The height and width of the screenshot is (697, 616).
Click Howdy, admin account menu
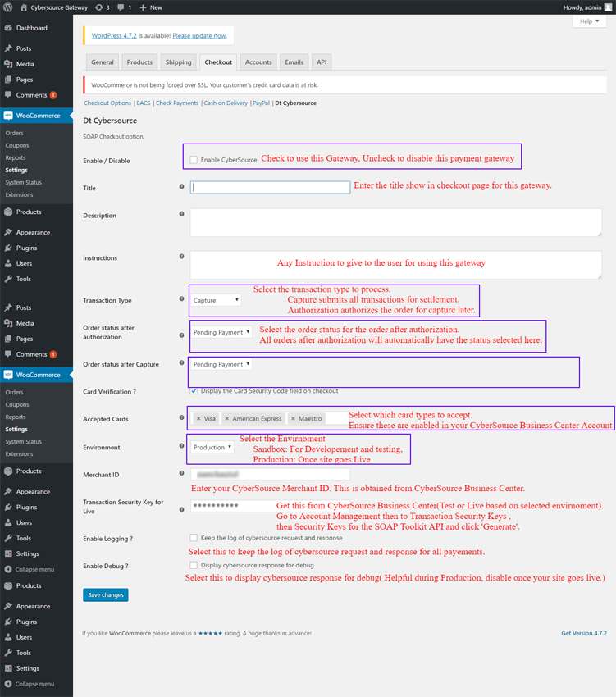click(x=587, y=7)
